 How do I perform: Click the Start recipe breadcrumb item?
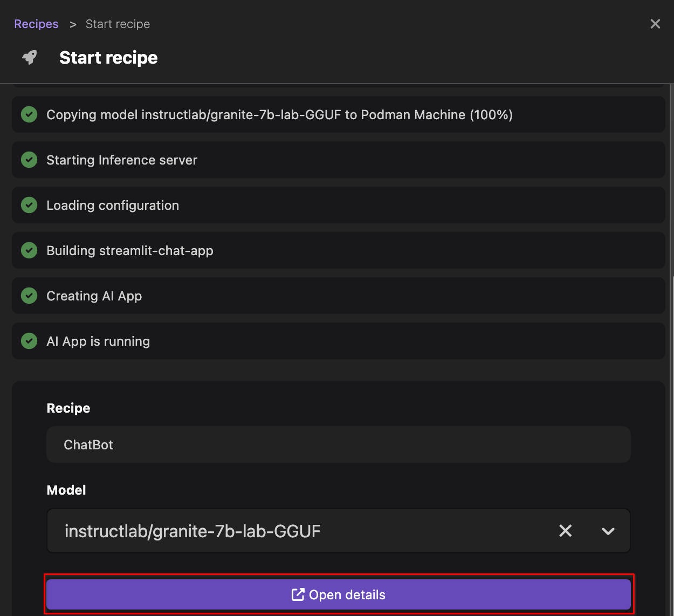[x=118, y=24]
